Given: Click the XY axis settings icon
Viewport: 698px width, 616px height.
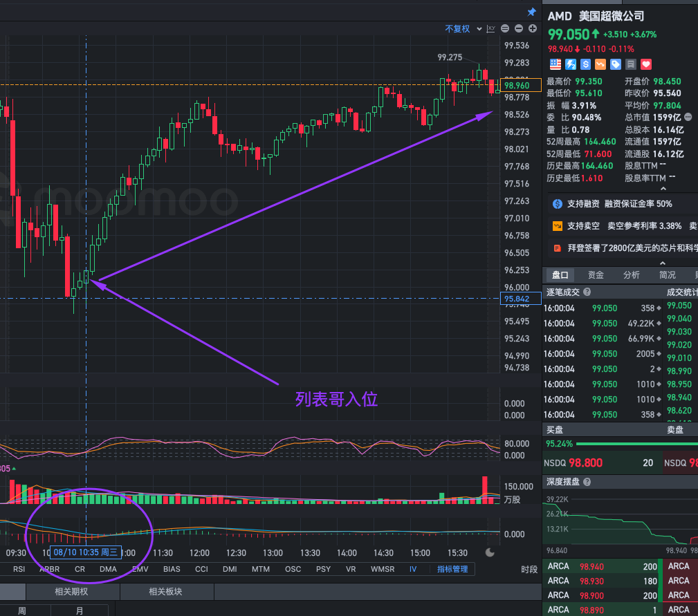Looking at the screenshot, I should pos(490,28).
